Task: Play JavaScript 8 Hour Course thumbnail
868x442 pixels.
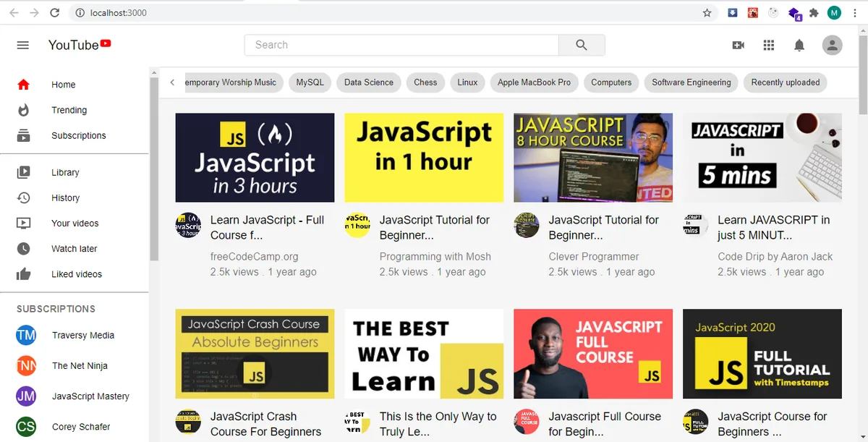Action: click(593, 158)
